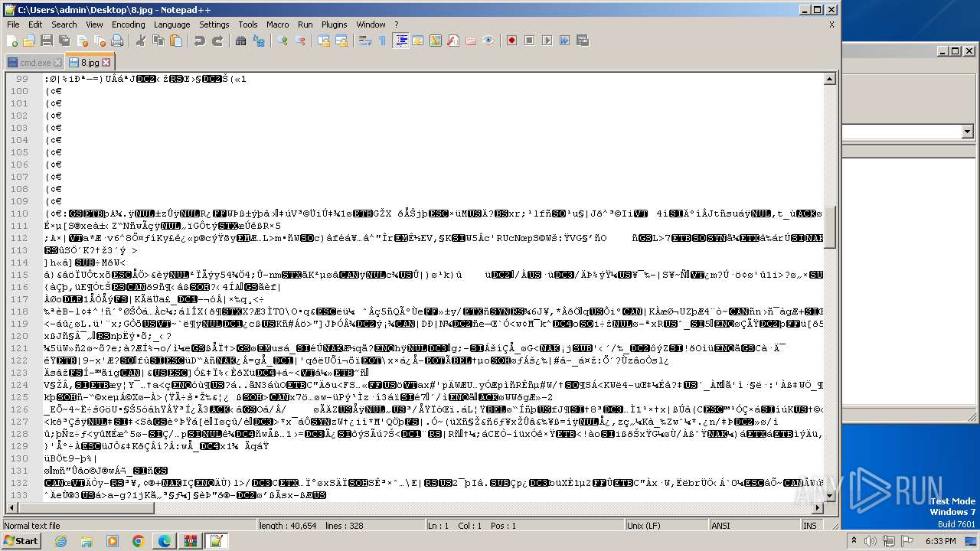Stop macro recording square button

(x=529, y=41)
